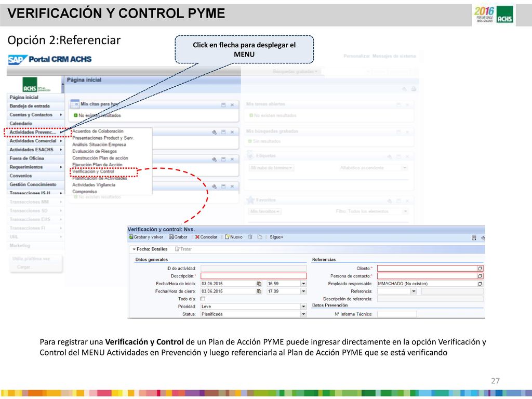
Task: Click the Grabar disk icon
Action: click(x=171, y=237)
